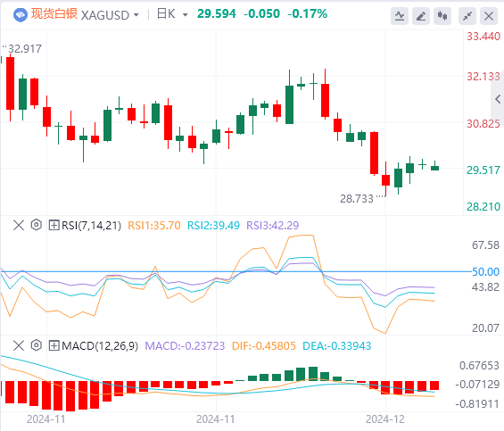
Task: Click the RSI3:42.29 value
Action: click(273, 225)
